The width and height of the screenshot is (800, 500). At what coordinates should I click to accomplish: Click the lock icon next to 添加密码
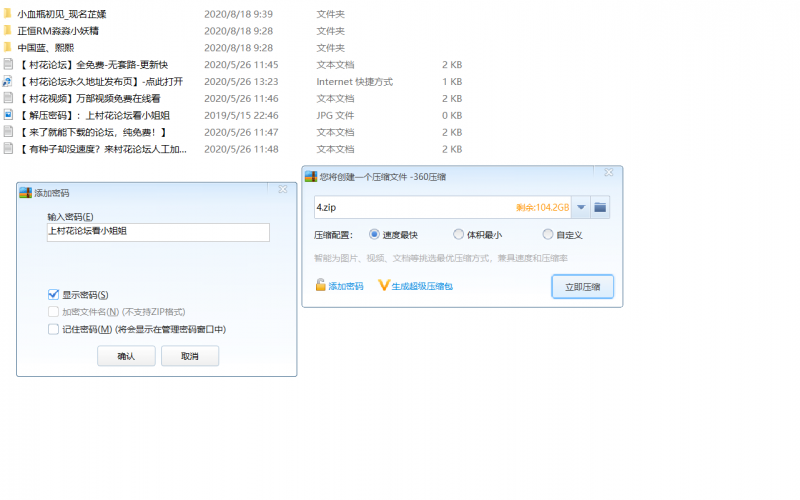[321, 285]
